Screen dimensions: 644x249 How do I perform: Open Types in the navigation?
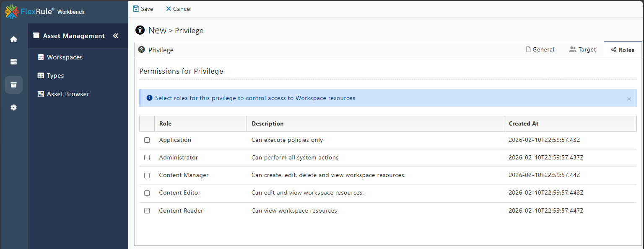pos(55,76)
